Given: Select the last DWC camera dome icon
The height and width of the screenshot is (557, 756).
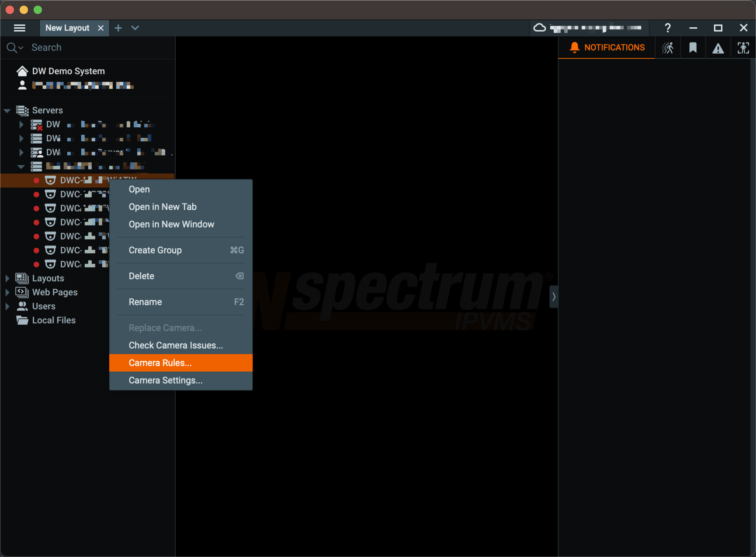Looking at the screenshot, I should coord(50,264).
